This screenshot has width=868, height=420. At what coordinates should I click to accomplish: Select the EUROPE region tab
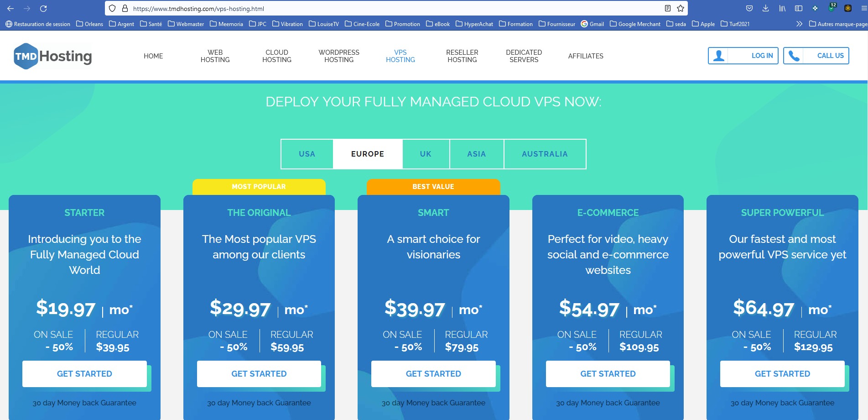[x=367, y=154]
